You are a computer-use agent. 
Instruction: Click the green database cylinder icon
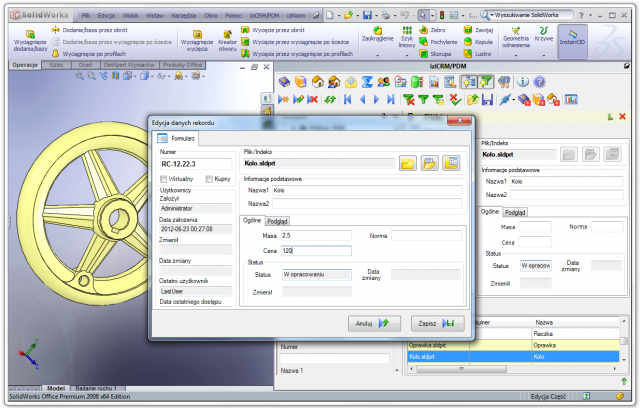417,82
